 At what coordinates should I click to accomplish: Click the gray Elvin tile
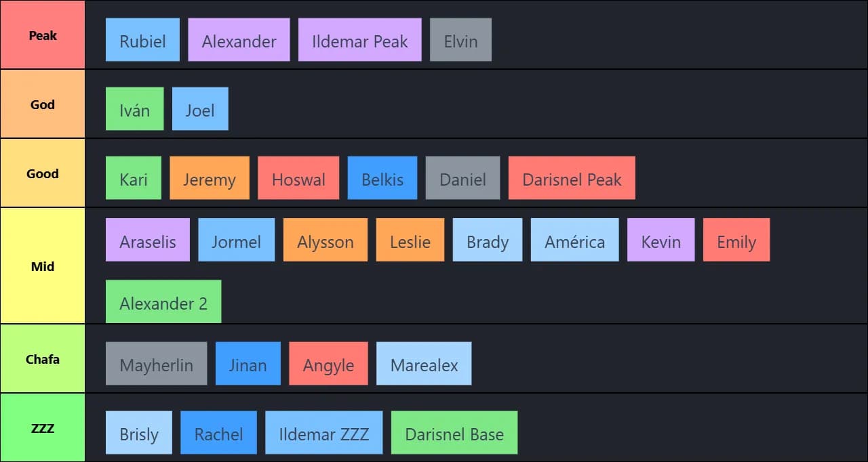pyautogui.click(x=460, y=40)
